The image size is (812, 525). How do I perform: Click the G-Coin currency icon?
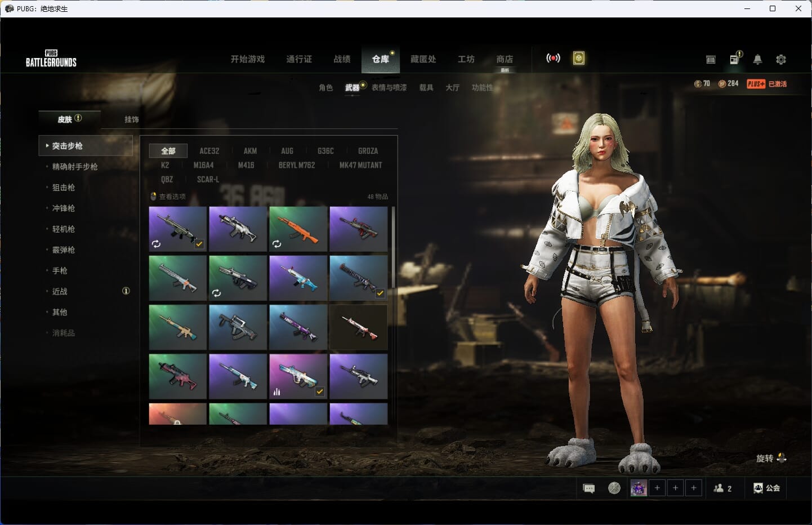[698, 84]
